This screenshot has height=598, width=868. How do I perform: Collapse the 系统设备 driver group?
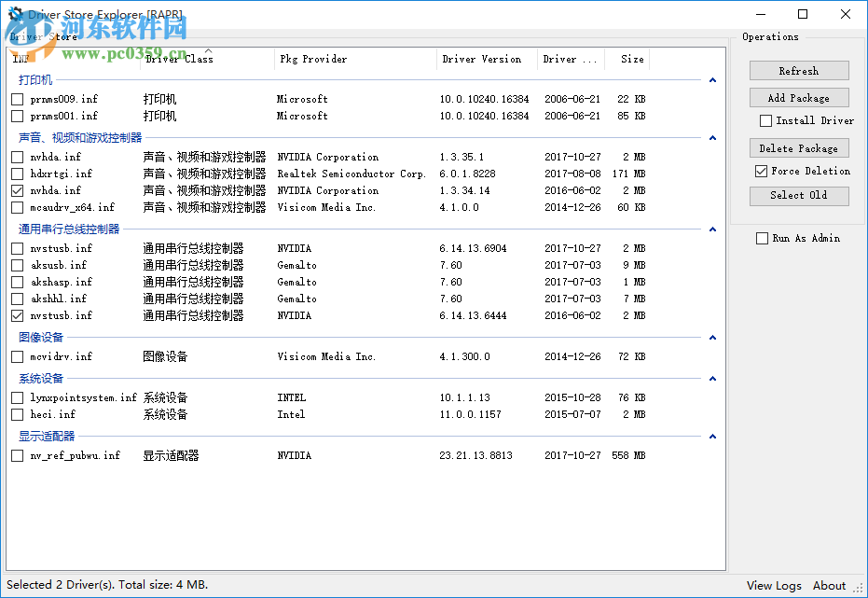coord(712,379)
